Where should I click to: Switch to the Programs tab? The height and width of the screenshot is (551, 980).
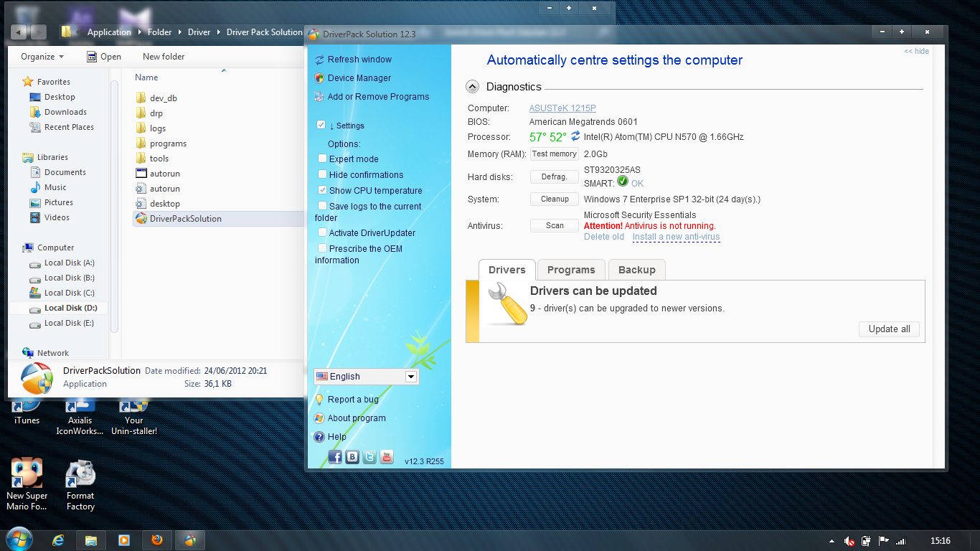[571, 270]
